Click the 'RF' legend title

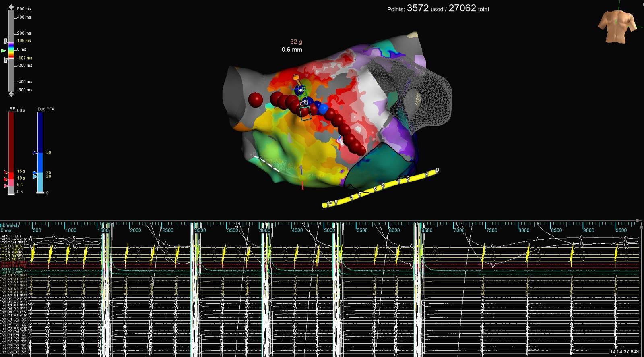click(12, 109)
